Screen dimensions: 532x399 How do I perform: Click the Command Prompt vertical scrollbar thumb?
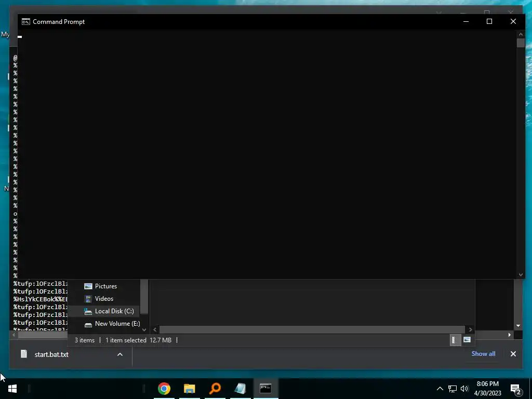(521, 43)
